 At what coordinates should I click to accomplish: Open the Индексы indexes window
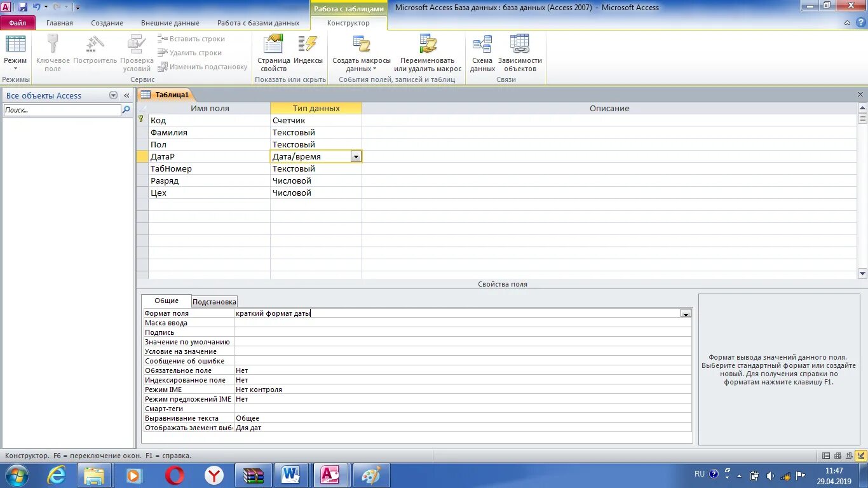pyautogui.click(x=308, y=50)
